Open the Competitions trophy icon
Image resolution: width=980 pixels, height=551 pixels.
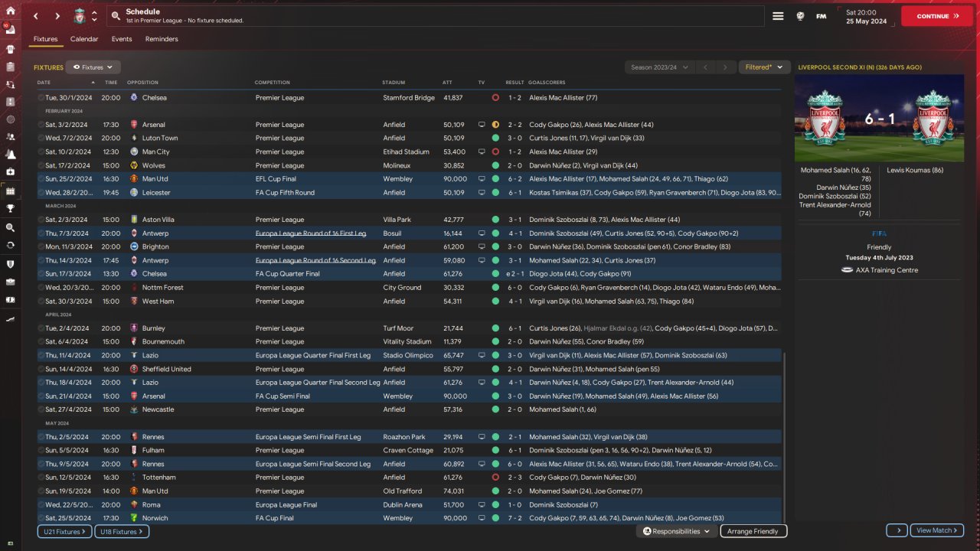(x=11, y=207)
